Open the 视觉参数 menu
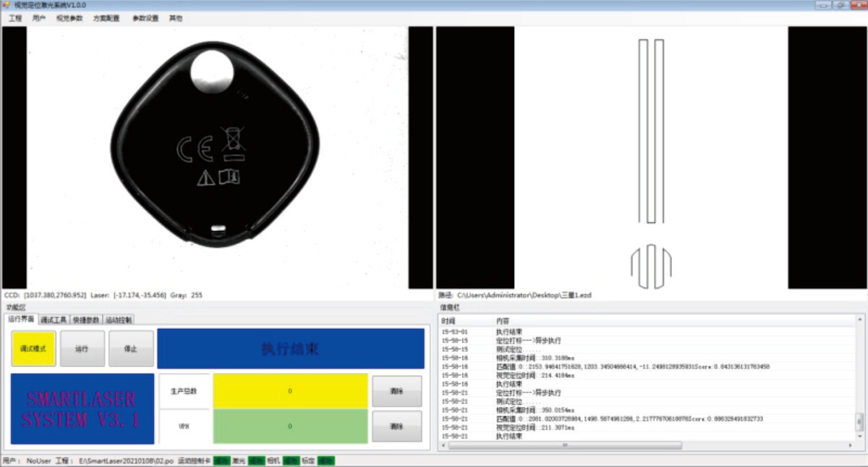Screen dimensions: 868x467 point(69,18)
